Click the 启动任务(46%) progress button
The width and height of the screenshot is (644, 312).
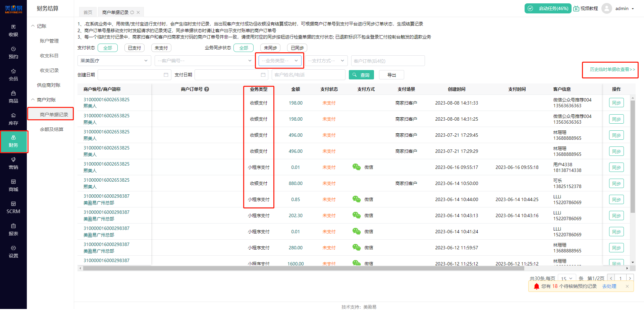[x=548, y=8]
